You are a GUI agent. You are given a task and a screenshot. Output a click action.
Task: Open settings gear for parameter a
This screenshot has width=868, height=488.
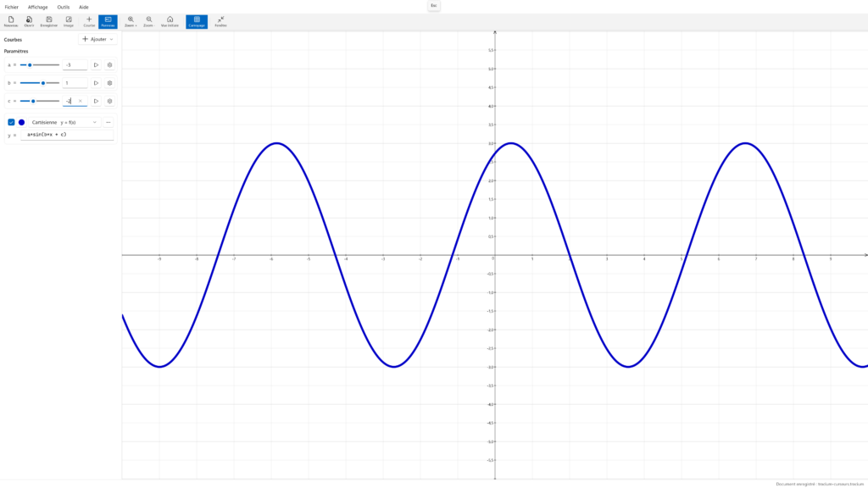tap(109, 64)
